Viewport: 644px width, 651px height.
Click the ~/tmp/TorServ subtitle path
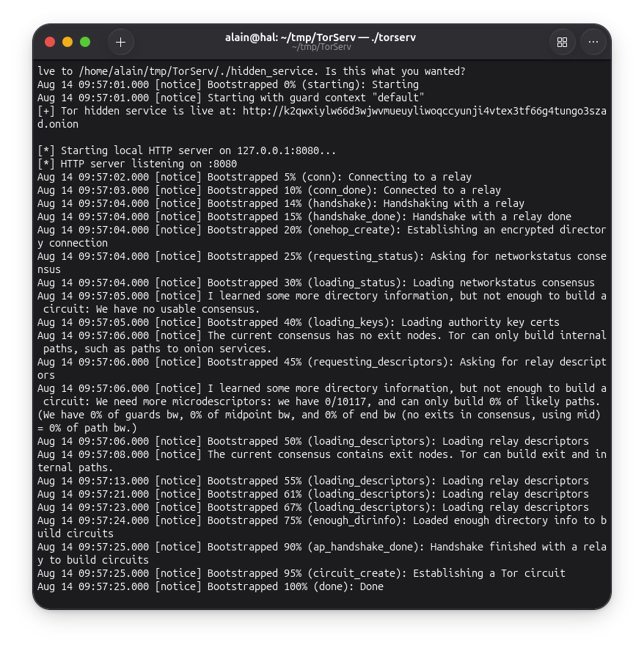tap(321, 47)
